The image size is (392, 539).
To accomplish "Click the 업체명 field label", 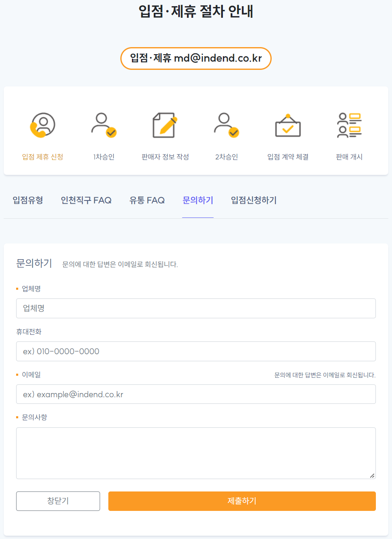I will coord(31,289).
